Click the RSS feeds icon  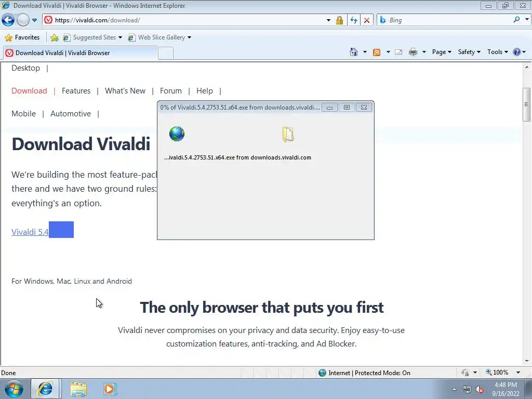click(x=377, y=52)
